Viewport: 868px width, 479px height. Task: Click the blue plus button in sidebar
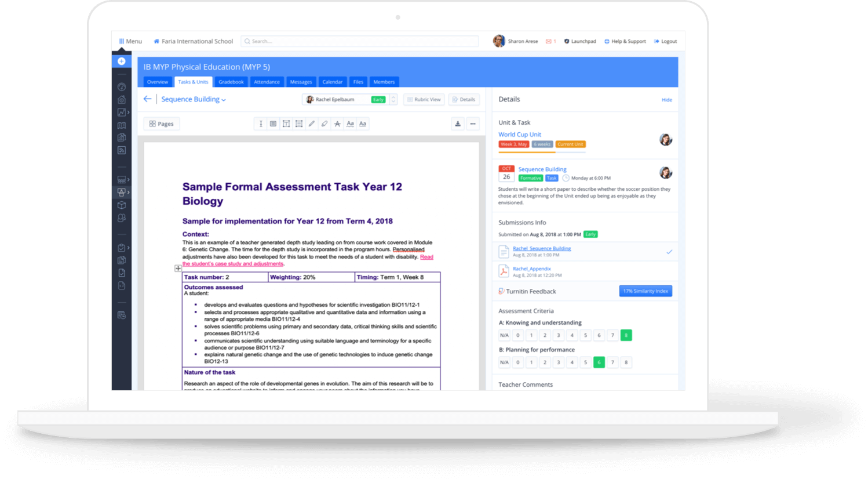[x=121, y=61]
